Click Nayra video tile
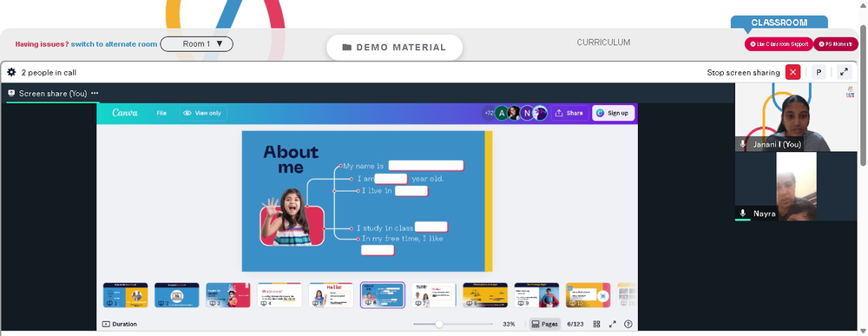 (x=795, y=187)
